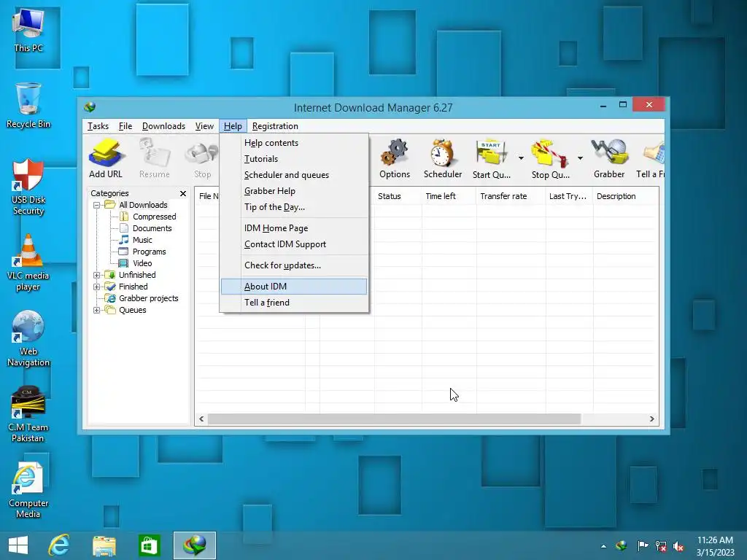Choose Check for updates entry
The width and height of the screenshot is (747, 560).
point(294,265)
